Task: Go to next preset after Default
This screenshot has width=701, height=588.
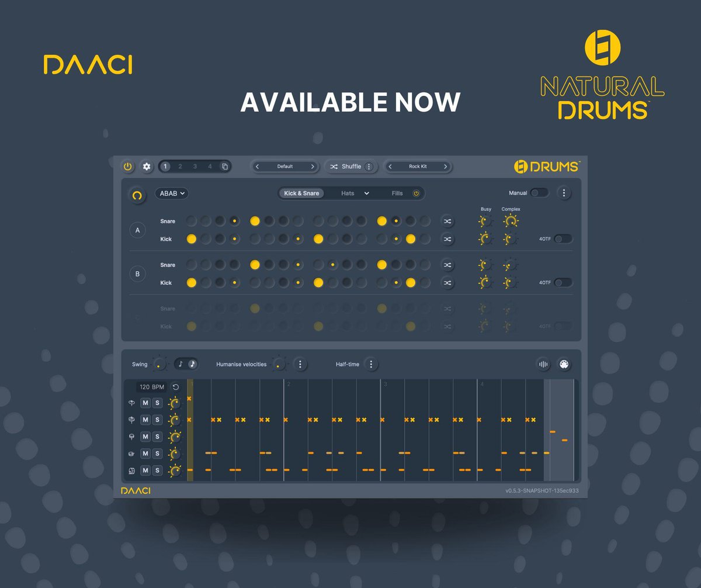Action: pyautogui.click(x=313, y=167)
